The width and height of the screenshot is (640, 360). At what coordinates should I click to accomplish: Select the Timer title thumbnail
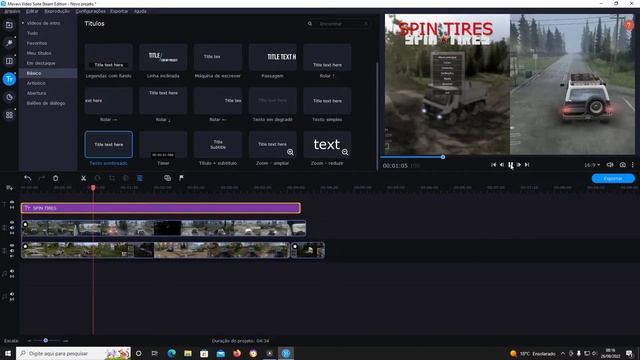[163, 144]
